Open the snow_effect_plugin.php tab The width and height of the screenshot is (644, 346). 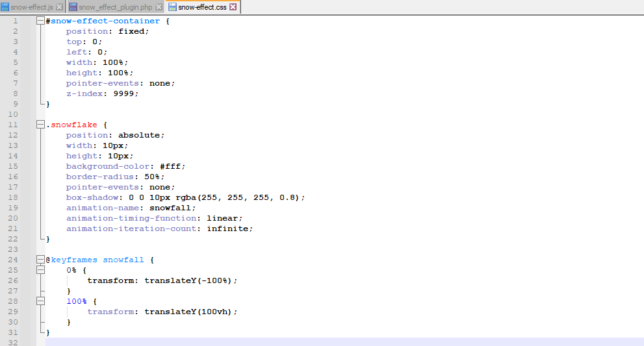[116, 7]
